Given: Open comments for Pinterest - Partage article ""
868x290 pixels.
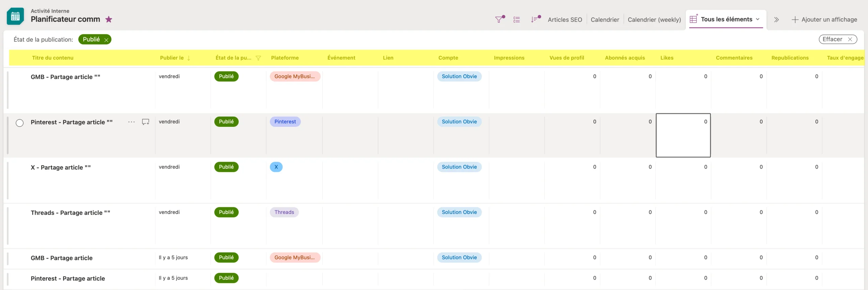Looking at the screenshot, I should (x=145, y=122).
